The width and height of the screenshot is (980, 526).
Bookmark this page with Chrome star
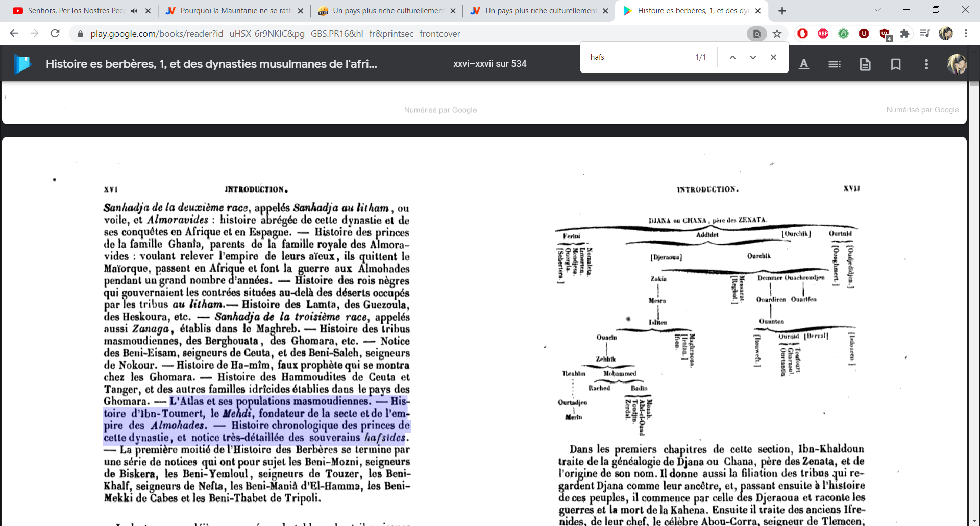(777, 34)
